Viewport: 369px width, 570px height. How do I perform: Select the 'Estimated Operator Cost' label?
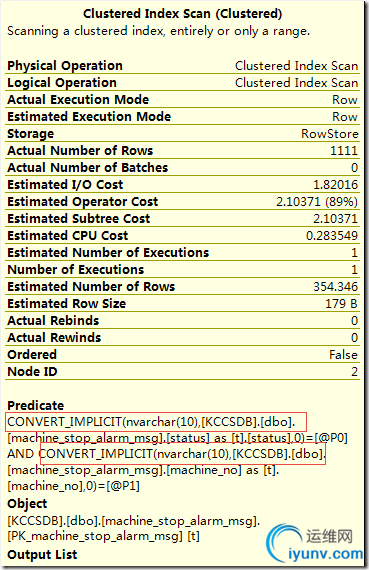click(83, 201)
